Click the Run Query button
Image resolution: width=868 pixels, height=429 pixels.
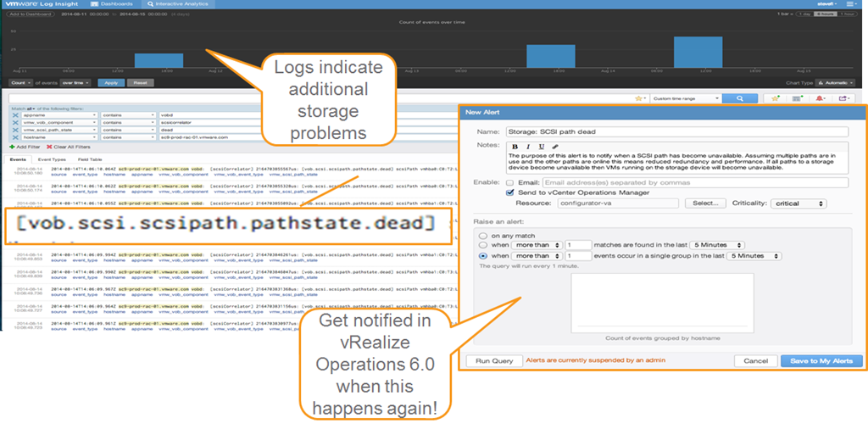[x=494, y=360]
